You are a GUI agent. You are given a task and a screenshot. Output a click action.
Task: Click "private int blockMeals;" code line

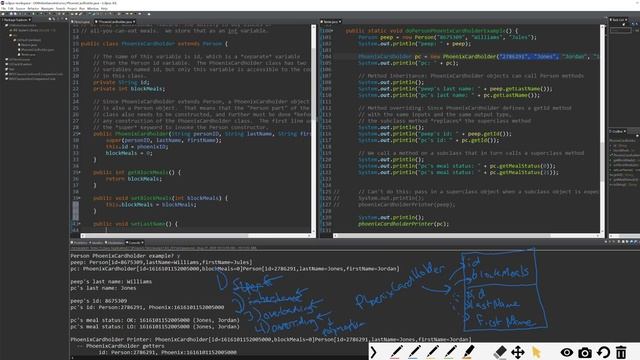tap(129, 89)
